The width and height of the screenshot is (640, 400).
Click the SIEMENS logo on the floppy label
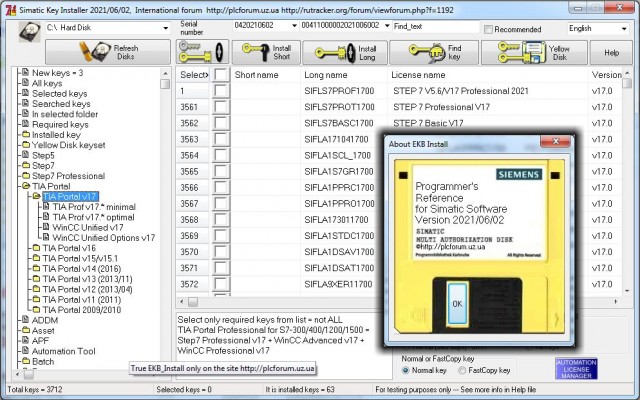(519, 174)
